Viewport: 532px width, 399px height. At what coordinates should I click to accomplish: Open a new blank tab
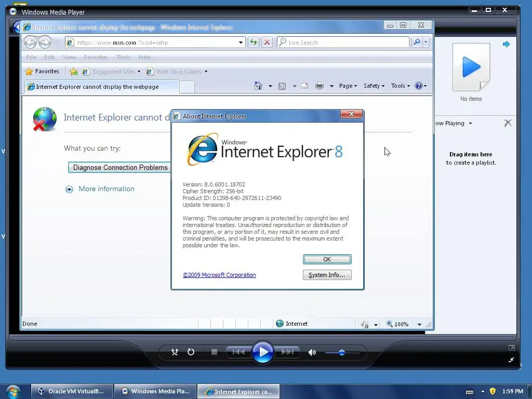pyautogui.click(x=187, y=87)
